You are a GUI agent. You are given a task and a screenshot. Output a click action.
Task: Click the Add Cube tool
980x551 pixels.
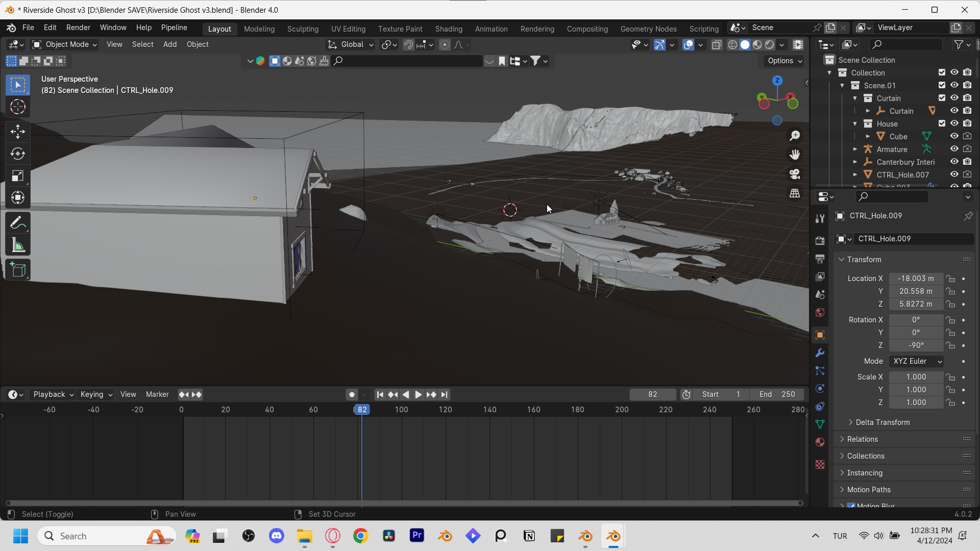[x=18, y=269]
